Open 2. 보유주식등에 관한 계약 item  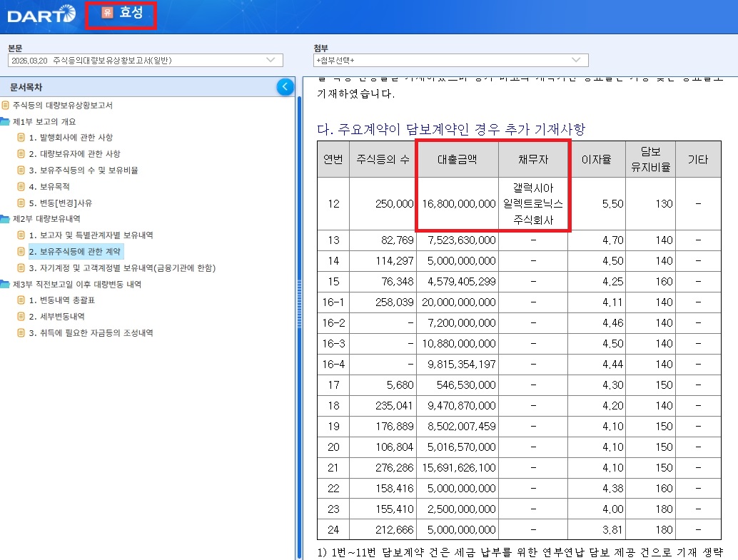(75, 252)
